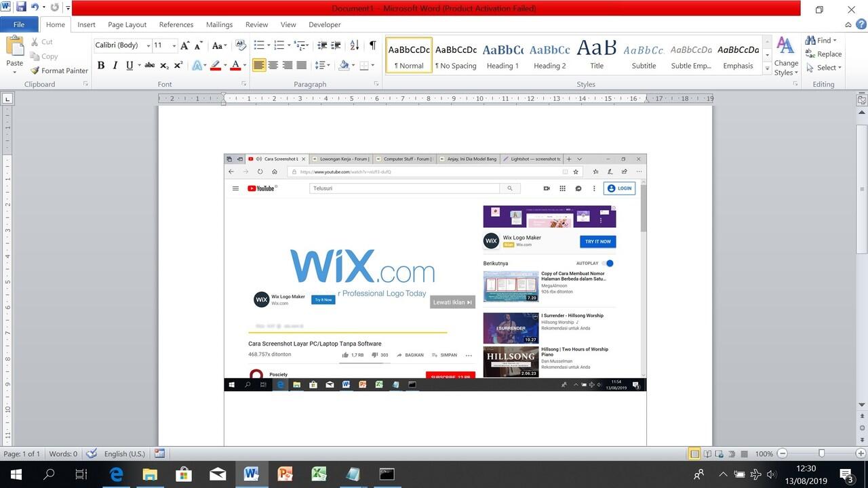Open Excel from the taskbar

319,474
